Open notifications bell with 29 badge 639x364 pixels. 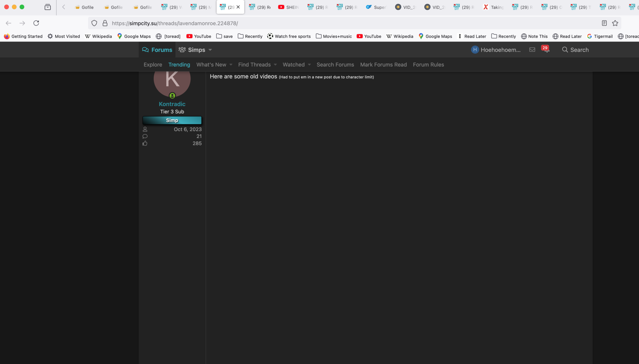click(546, 50)
